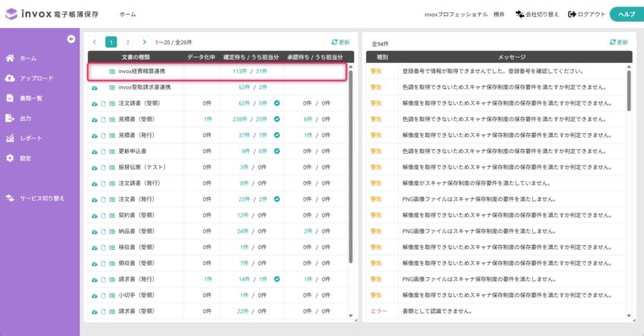Open 238件 pending for 見積書(受領)
The height and width of the screenshot is (336, 644).
(240, 119)
